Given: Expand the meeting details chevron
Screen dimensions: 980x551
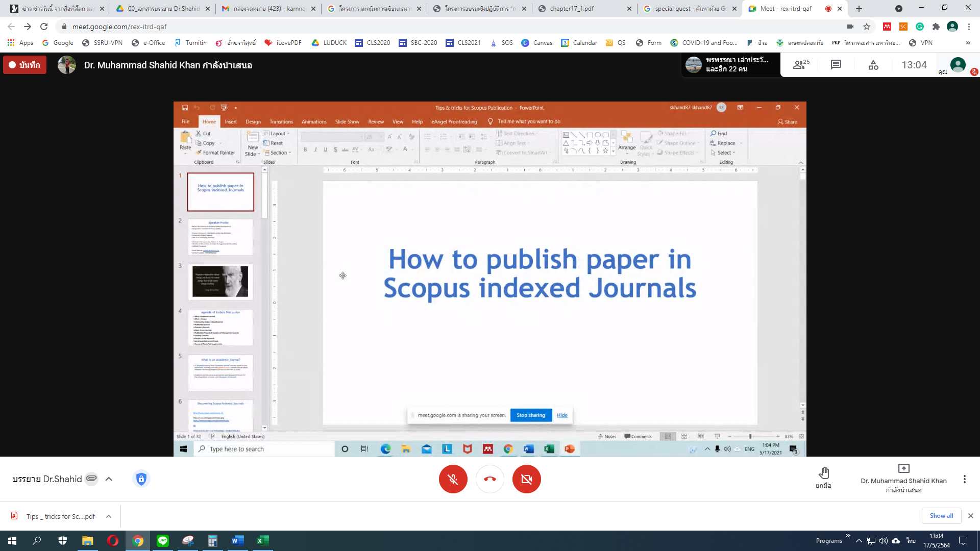Looking at the screenshot, I should (x=109, y=479).
